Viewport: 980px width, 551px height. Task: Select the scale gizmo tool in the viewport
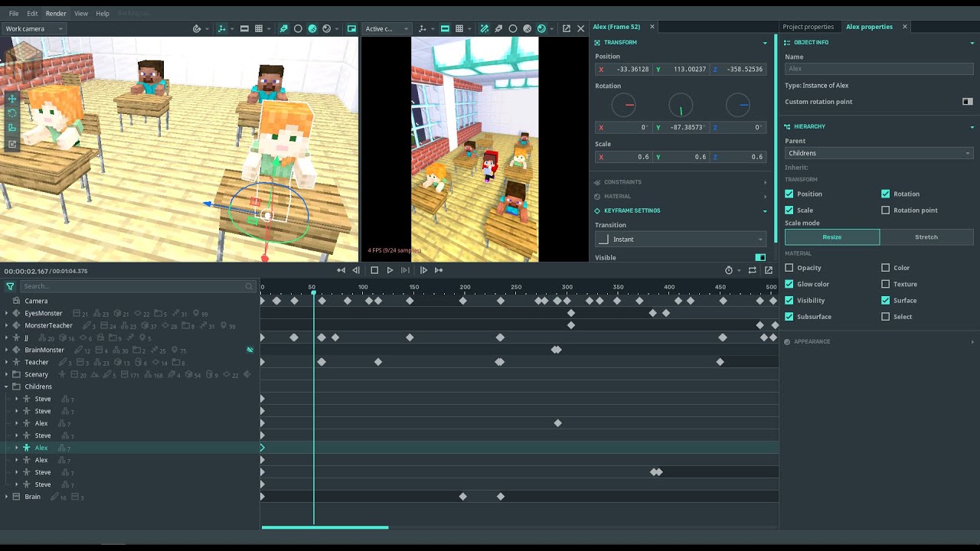[x=12, y=128]
